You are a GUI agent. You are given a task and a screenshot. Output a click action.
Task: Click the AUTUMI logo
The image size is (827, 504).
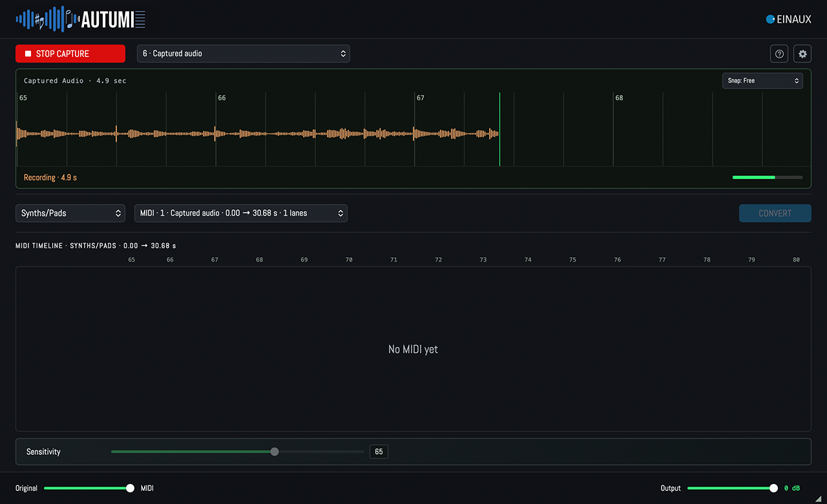[x=81, y=19]
